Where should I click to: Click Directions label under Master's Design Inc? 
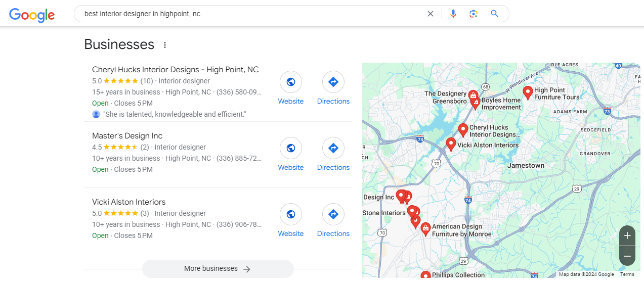(333, 167)
